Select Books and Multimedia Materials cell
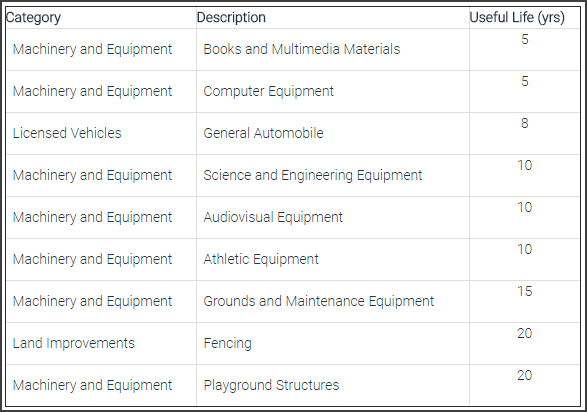 (x=302, y=49)
